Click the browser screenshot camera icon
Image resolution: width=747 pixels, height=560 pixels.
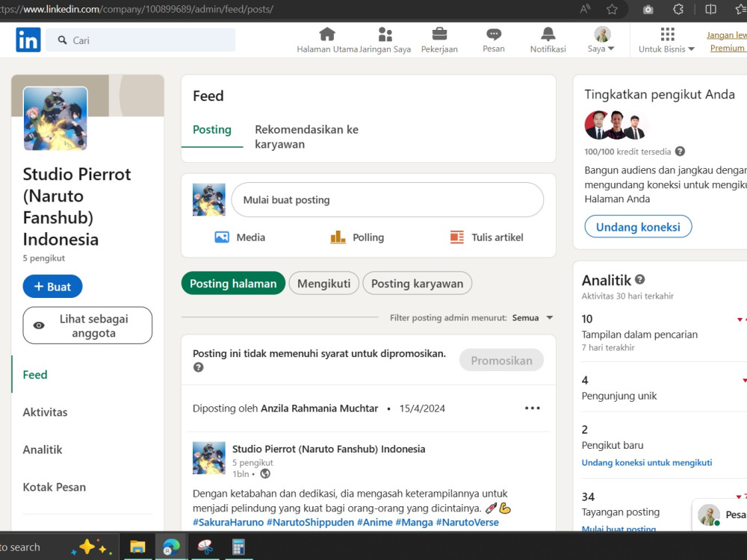click(x=648, y=9)
